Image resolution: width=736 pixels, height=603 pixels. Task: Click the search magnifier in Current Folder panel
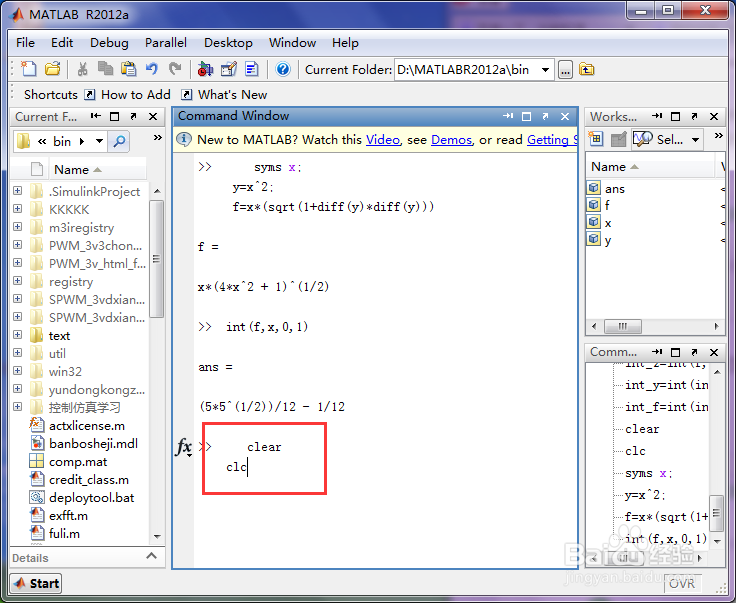pyautogui.click(x=119, y=141)
